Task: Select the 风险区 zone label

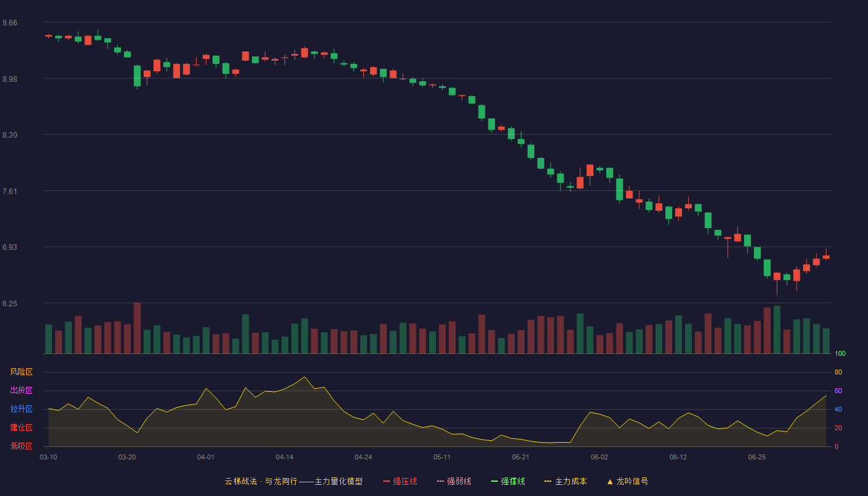Action: 21,372
